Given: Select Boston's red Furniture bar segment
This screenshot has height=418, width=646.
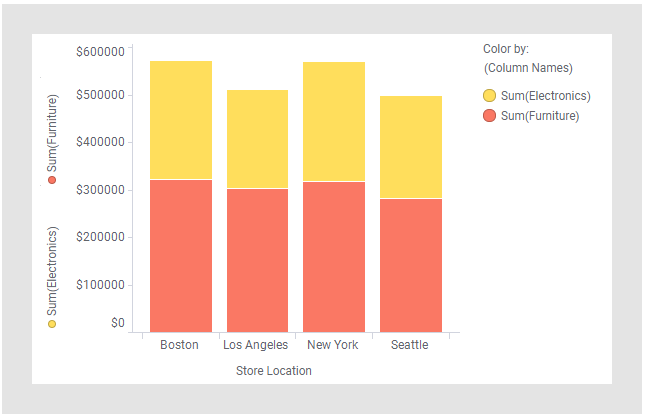Looking at the screenshot, I should coord(181,256).
